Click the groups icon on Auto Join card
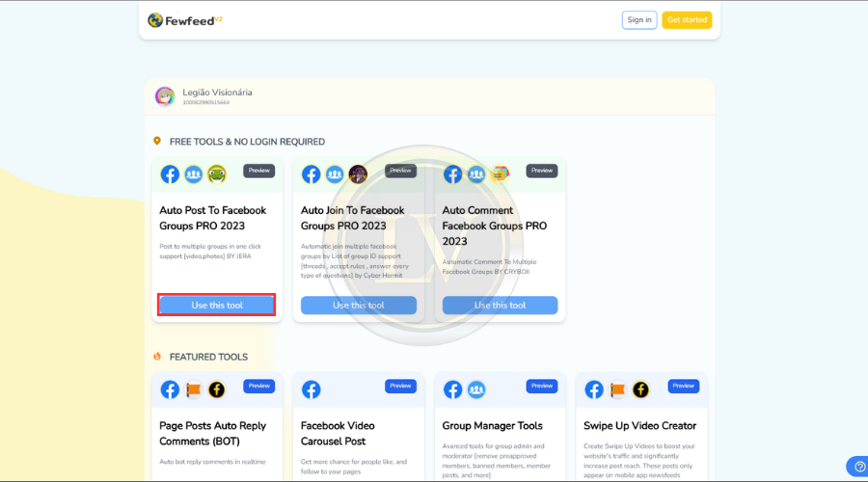868x482 pixels. tap(335, 174)
